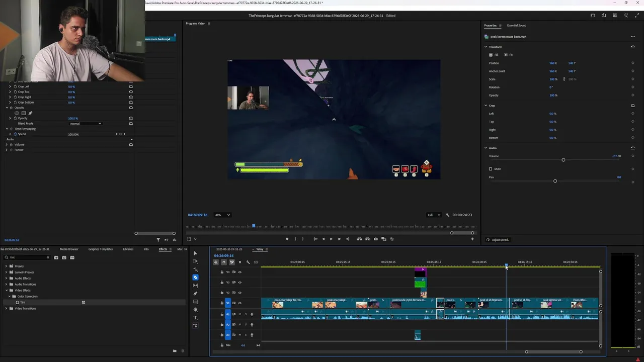The image size is (644, 362).
Task: Switch to the Graphics Templates tab
Action: (x=101, y=249)
